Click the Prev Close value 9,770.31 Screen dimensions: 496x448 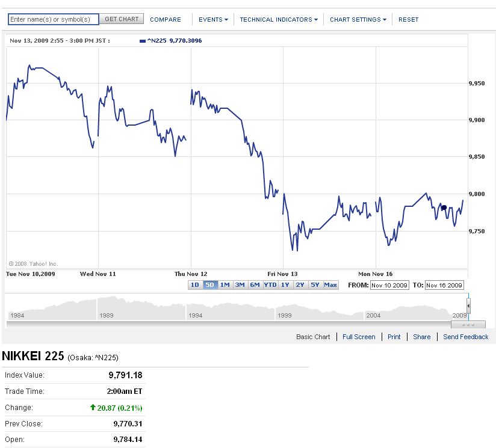point(128,424)
